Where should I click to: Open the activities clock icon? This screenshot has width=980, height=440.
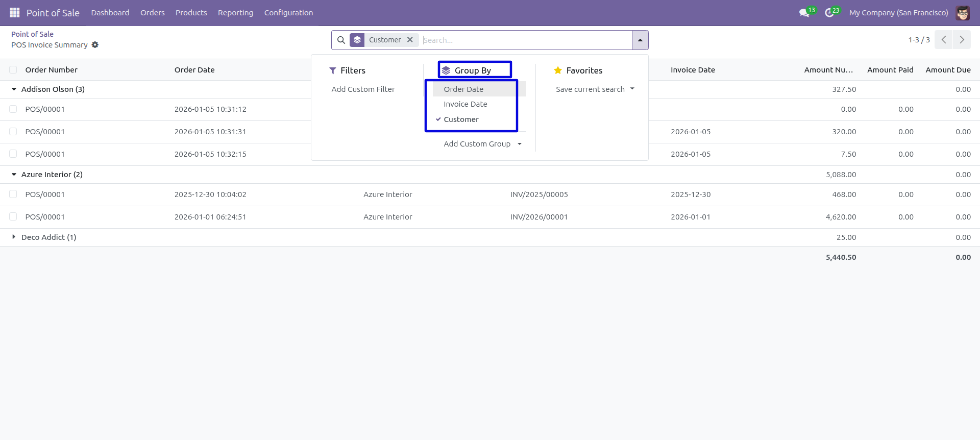[829, 13]
